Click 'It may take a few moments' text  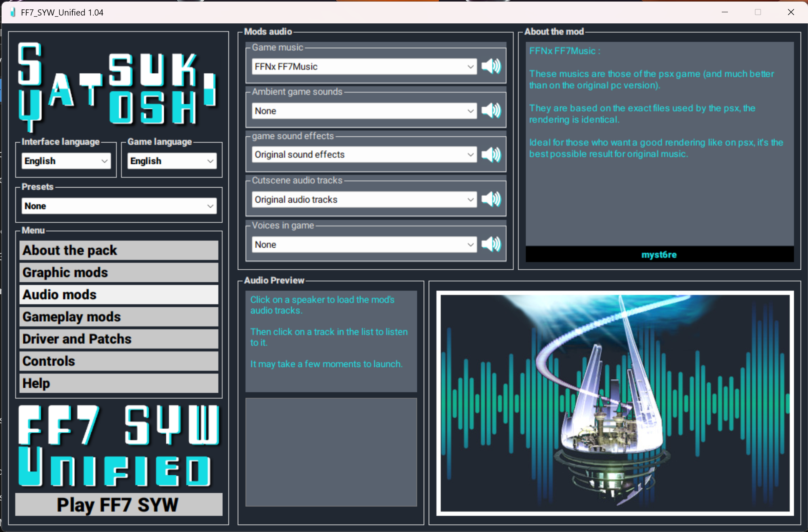(x=326, y=364)
